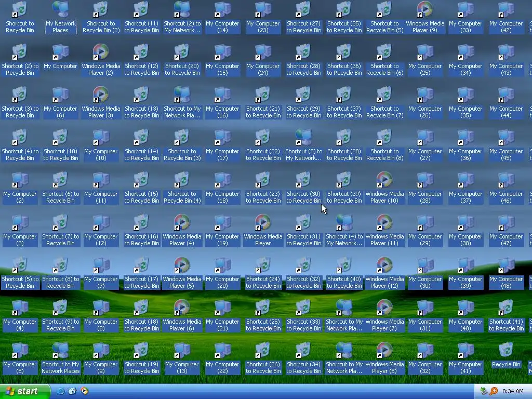The height and width of the screenshot is (399, 532).
Task: Select My Computer (41) shortcut
Action: click(465, 358)
